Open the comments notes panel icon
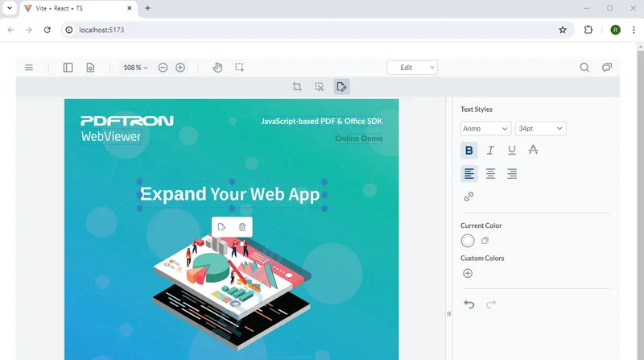This screenshot has width=644, height=360. click(x=607, y=68)
